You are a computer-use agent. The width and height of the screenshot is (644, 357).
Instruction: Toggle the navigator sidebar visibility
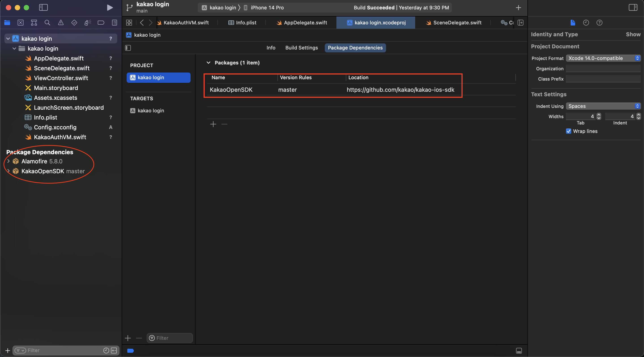43,8
